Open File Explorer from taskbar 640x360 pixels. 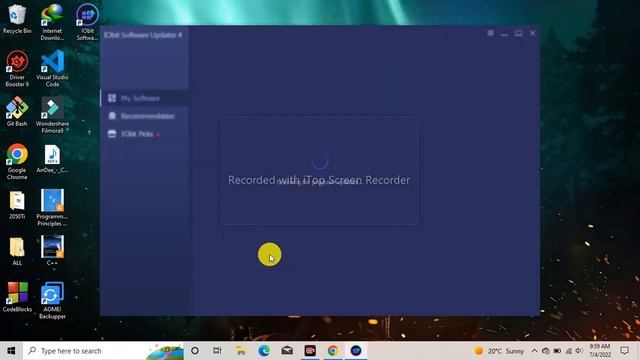pos(241,351)
